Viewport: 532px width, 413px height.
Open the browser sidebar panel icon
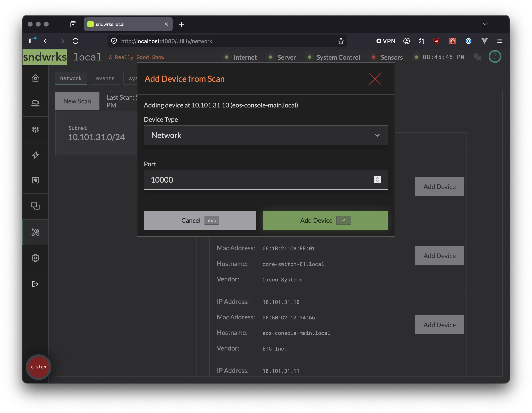point(32,41)
